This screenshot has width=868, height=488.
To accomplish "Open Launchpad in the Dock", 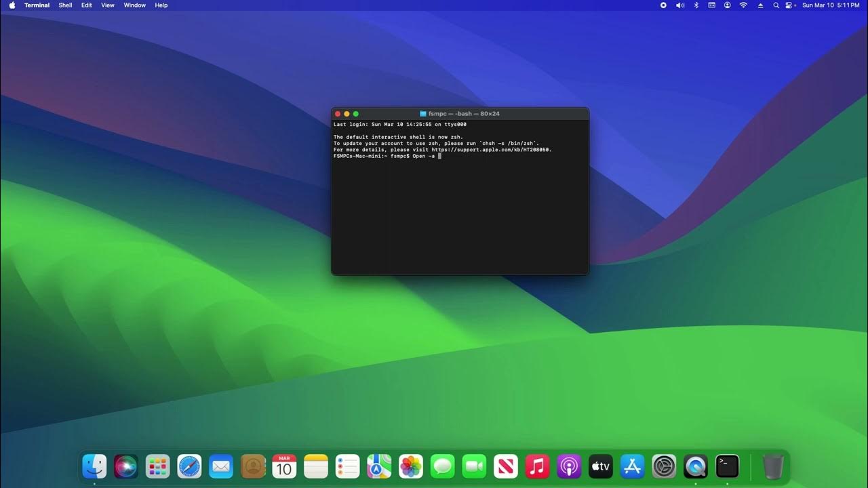I will (x=157, y=466).
